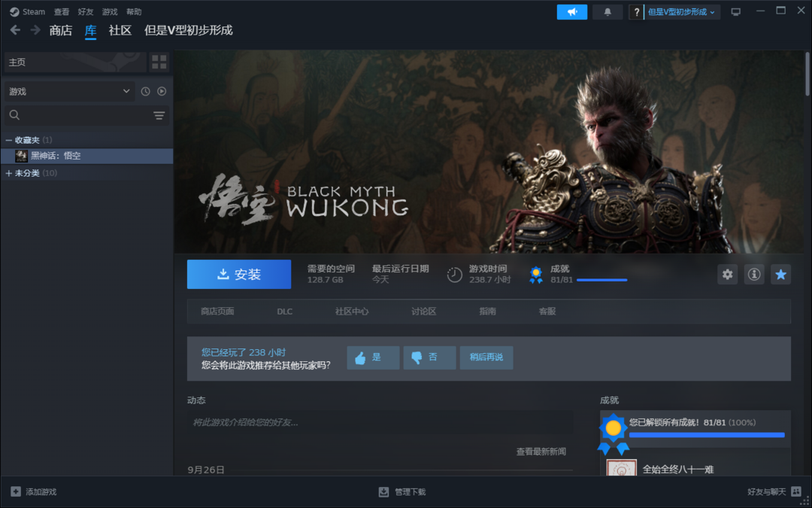
Task: Switch to the 商店 tab
Action: point(61,30)
